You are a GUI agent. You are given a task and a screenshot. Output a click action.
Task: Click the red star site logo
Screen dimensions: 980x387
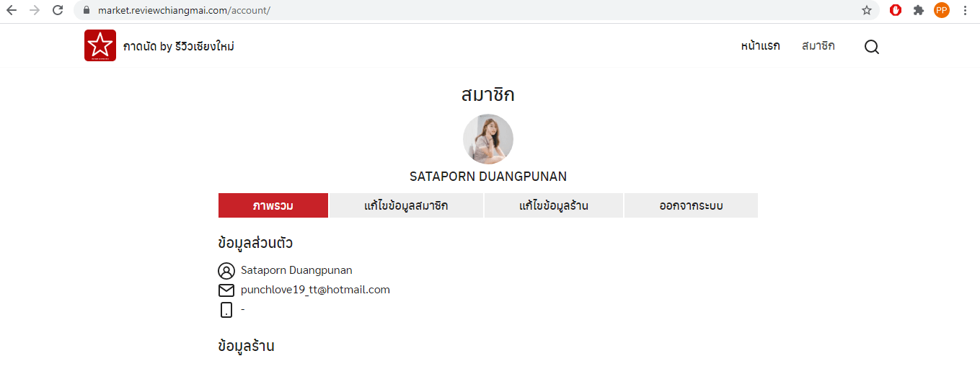(100, 45)
